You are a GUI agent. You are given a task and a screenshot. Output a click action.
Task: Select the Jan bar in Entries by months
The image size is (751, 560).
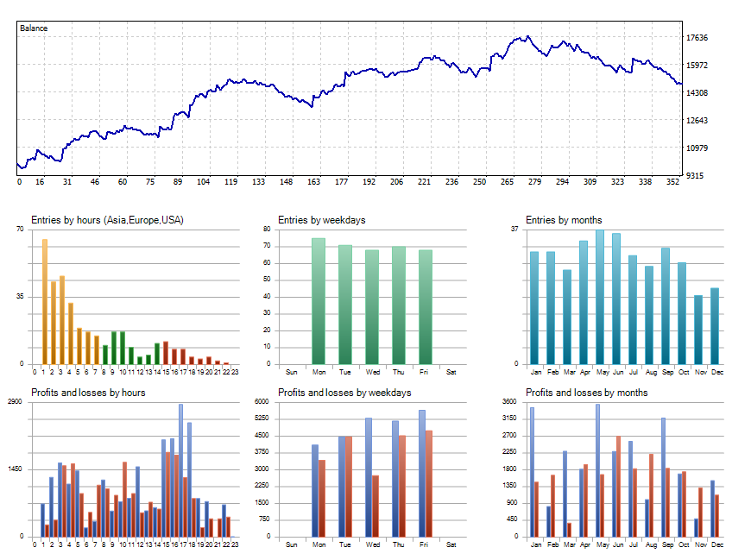[x=534, y=308]
